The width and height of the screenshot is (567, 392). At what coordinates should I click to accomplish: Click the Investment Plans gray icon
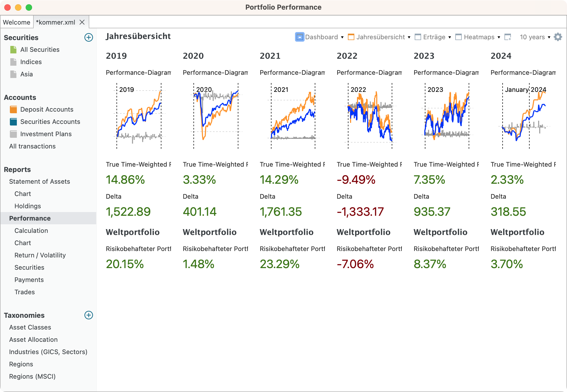[13, 134]
